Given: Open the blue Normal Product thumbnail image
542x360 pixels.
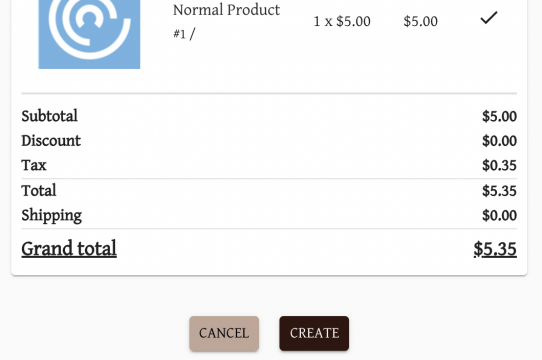Looking at the screenshot, I should (89, 34).
